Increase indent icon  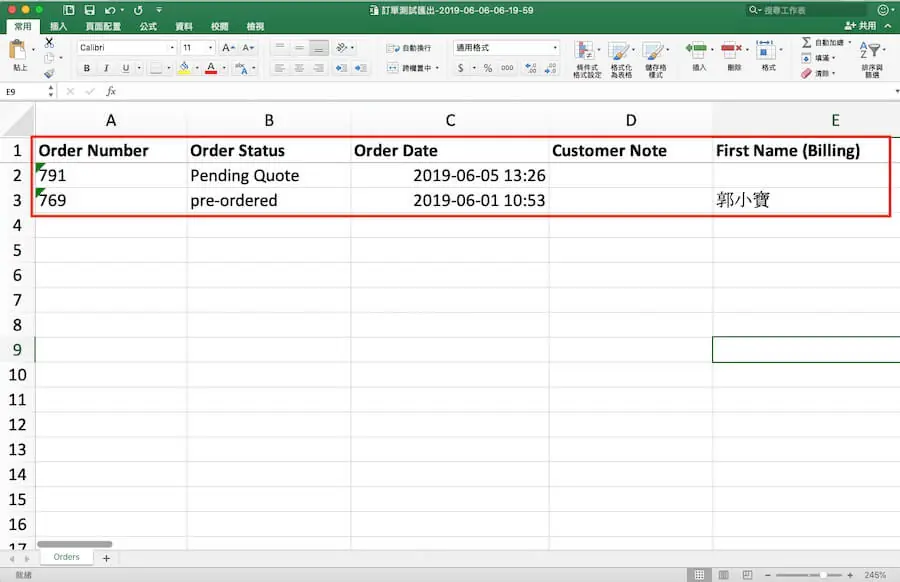point(360,68)
